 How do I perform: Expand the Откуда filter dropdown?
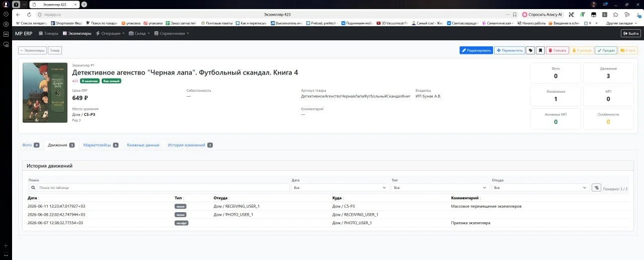(540, 187)
